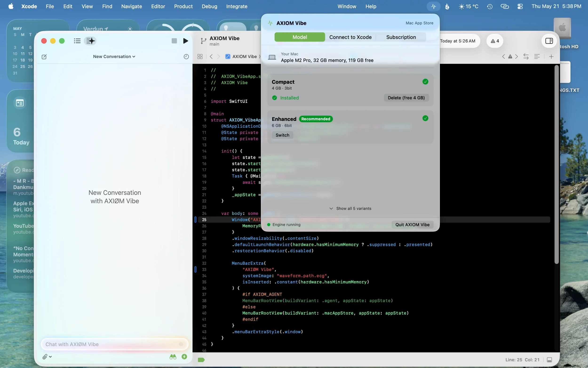This screenshot has width=588, height=368.
Task: Attach a file with the paperclip icon
Action: 45,356
